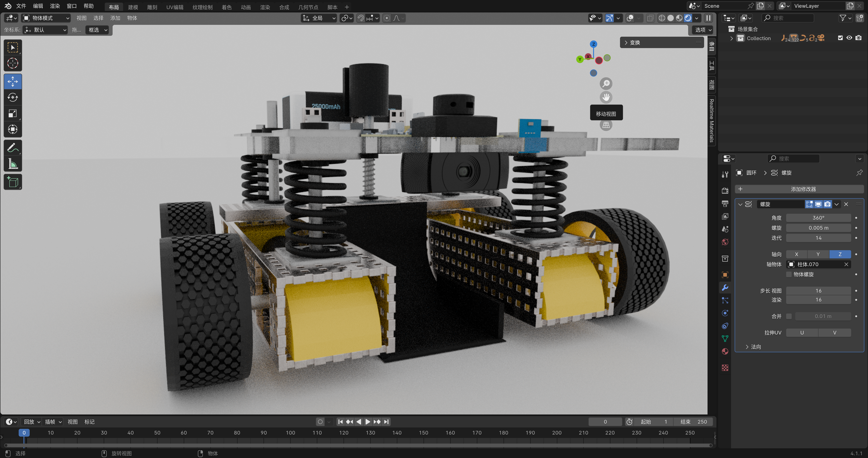868x458 pixels.
Task: Select the Move tool in toolbar
Action: (13, 82)
